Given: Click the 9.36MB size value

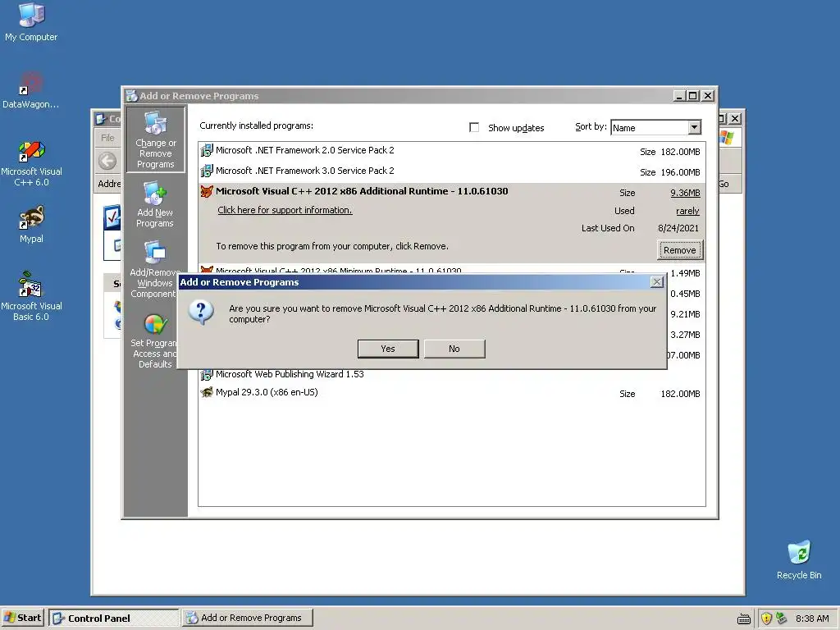Looking at the screenshot, I should coord(685,193).
